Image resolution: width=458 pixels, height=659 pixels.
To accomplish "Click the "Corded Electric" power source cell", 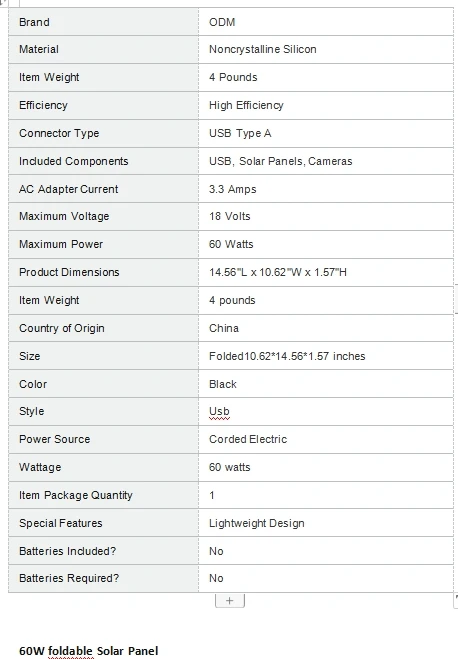I will coord(326,439).
